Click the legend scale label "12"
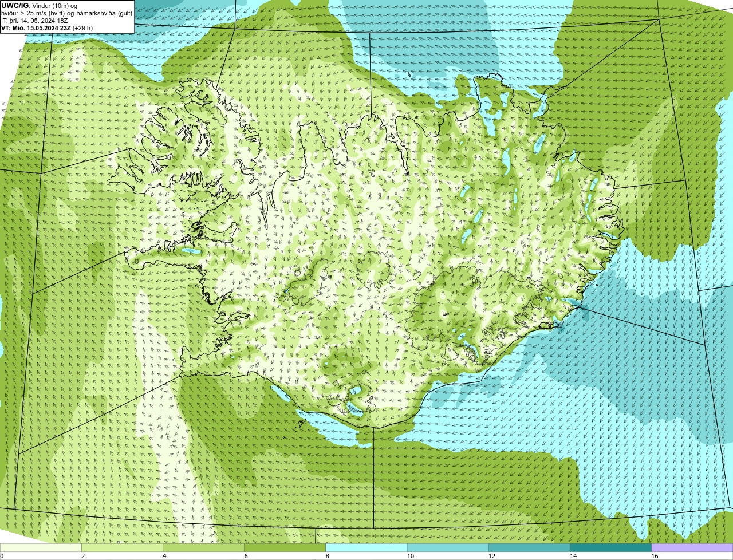This screenshot has height=560, width=733. click(x=492, y=556)
